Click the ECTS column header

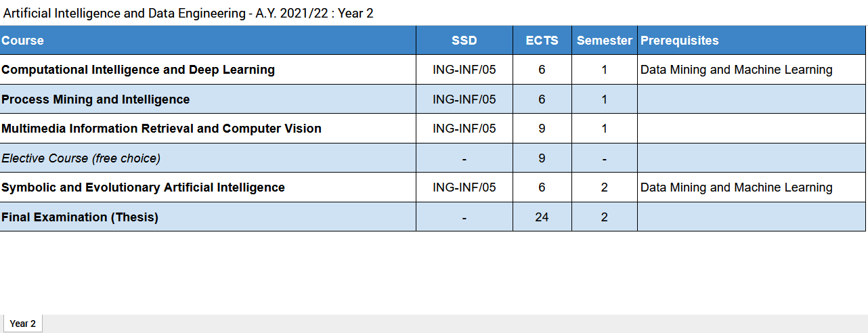(542, 41)
